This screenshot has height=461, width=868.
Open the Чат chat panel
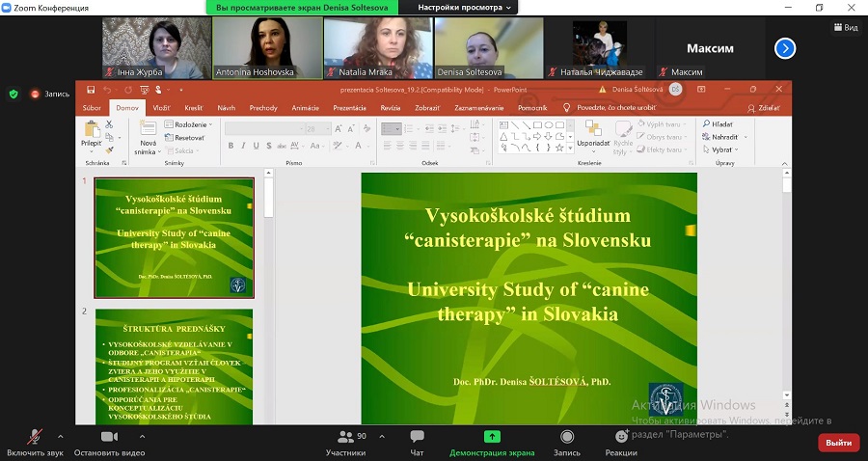417,437
